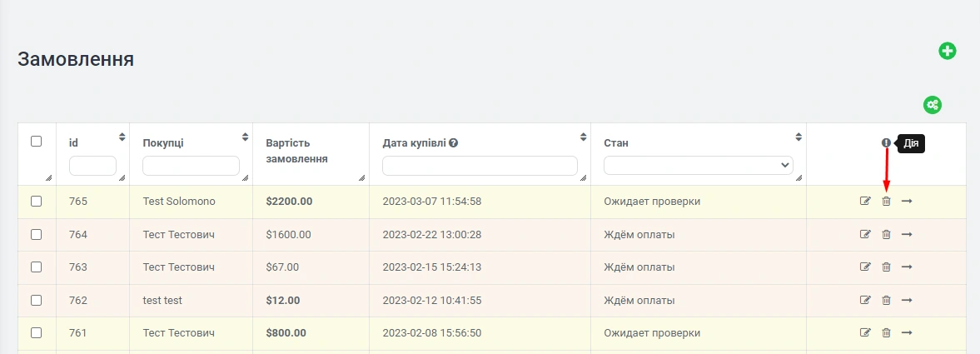Image resolution: width=980 pixels, height=354 pixels.
Task: Toggle the select-all checkbox in header
Action: pos(36,142)
